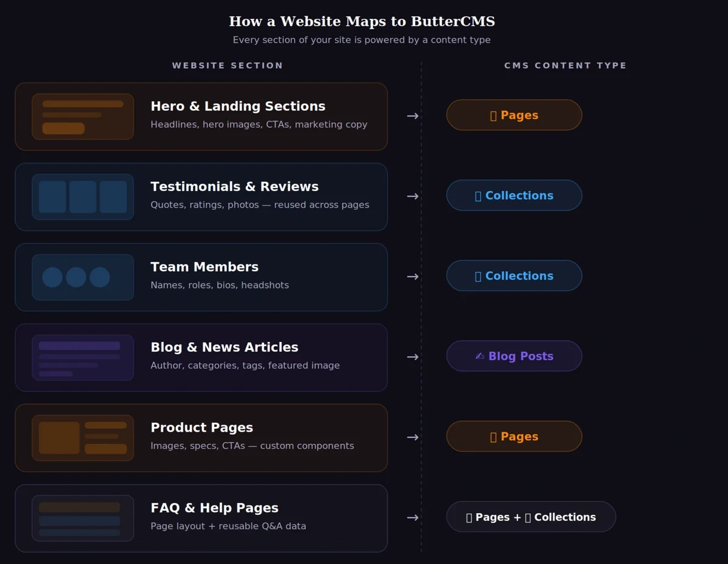Open the purple Blog Posts pill

click(514, 356)
